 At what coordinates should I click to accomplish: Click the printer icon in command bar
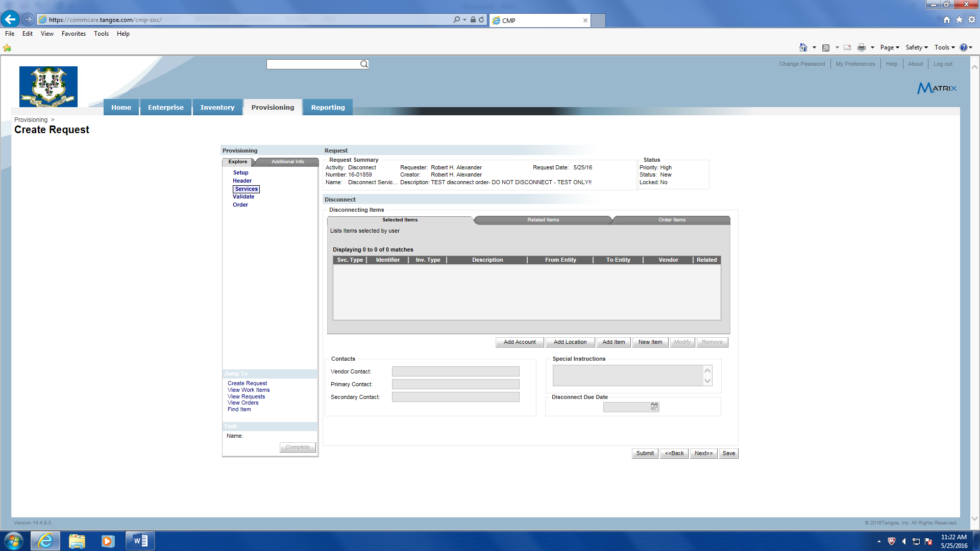[862, 47]
